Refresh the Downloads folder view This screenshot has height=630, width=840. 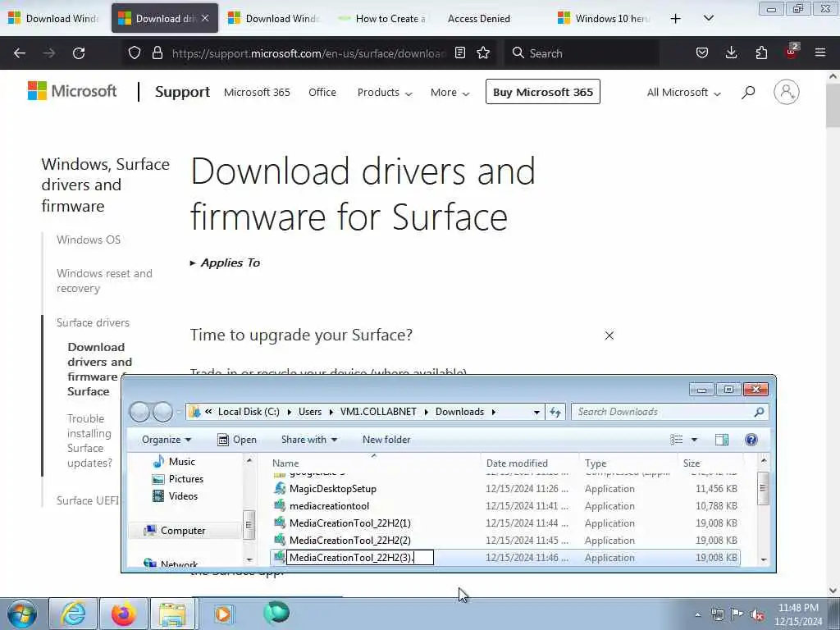(555, 412)
